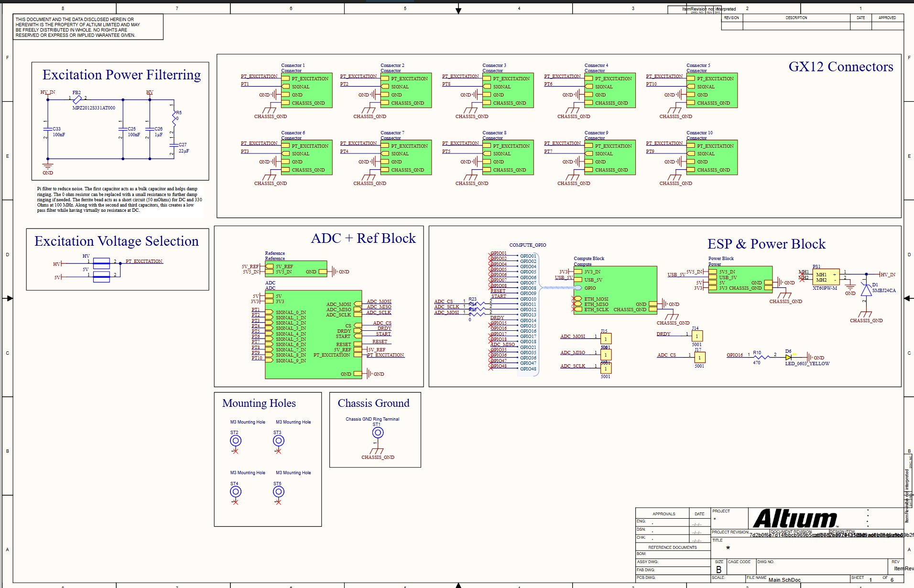The image size is (914, 588).
Task: Select the yellow LED D6 symbol
Action: [788, 357]
